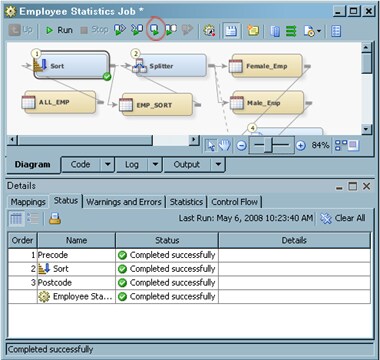Screen dimensions: 380x360
Task: Toggle the diagram overview icon
Action: 354,145
